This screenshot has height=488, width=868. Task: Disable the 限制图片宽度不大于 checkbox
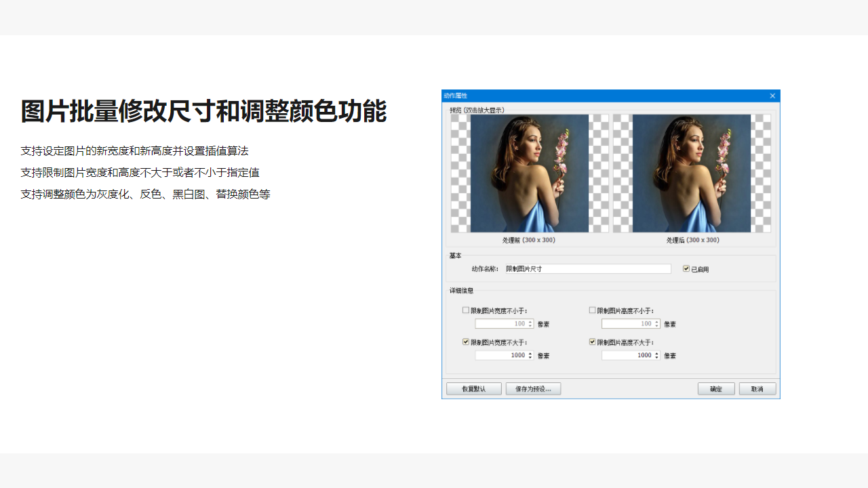click(x=466, y=342)
